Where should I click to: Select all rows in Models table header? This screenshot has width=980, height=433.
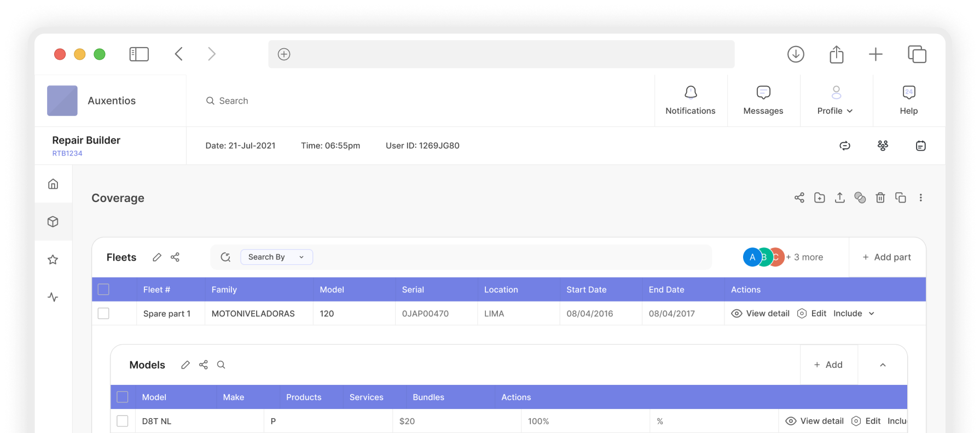(123, 397)
